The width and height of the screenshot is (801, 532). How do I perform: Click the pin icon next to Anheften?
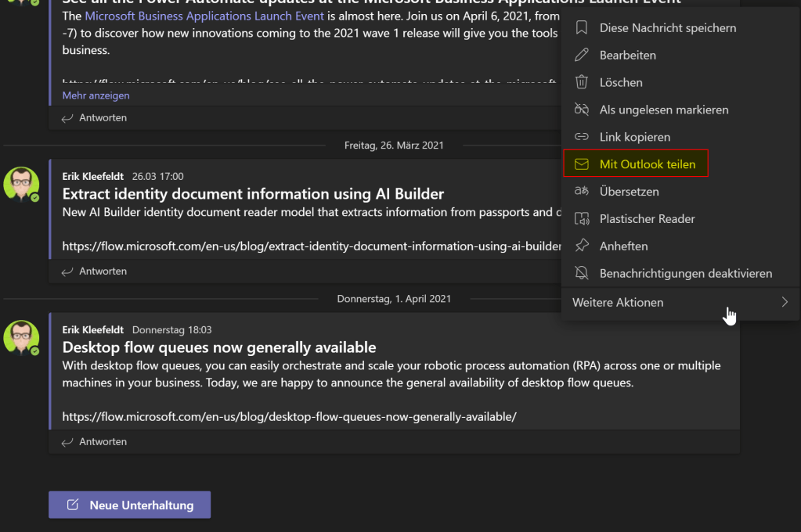581,246
